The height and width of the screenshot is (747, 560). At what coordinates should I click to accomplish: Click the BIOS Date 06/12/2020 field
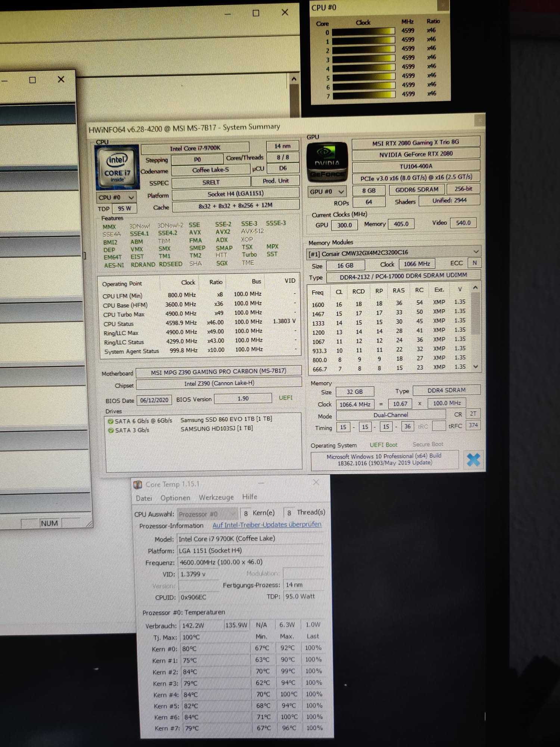coord(154,400)
